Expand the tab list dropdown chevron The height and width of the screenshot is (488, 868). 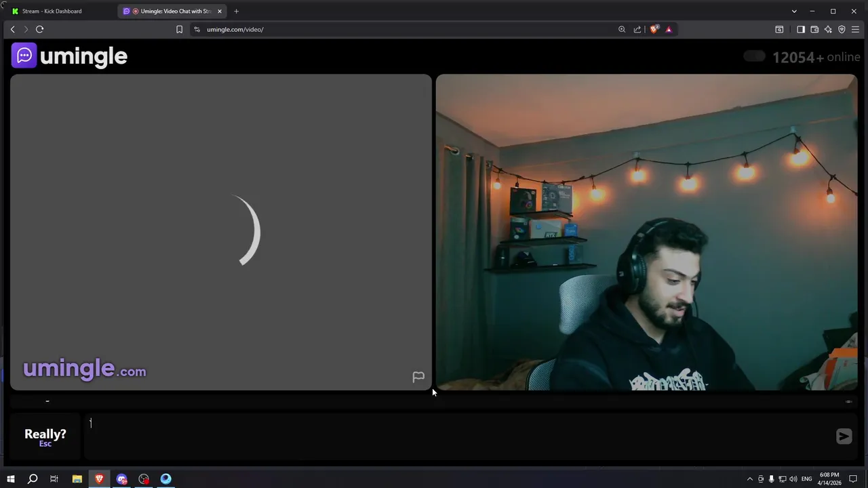coord(794,11)
